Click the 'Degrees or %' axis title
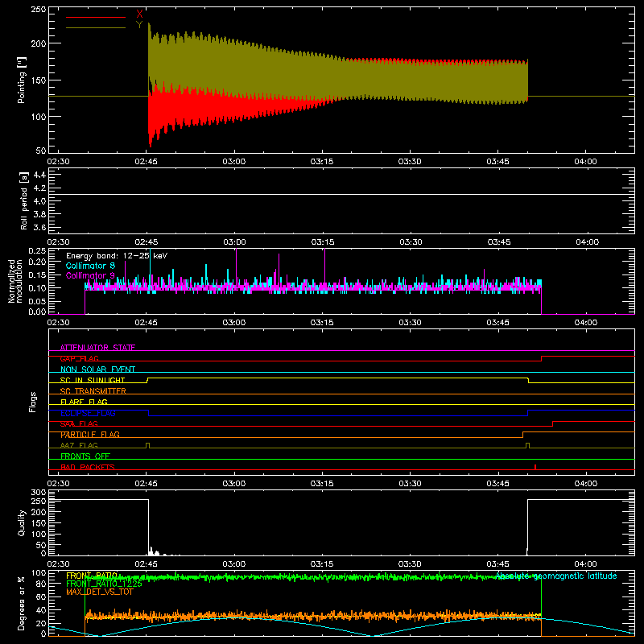This screenshot has width=644, height=644. (22, 603)
